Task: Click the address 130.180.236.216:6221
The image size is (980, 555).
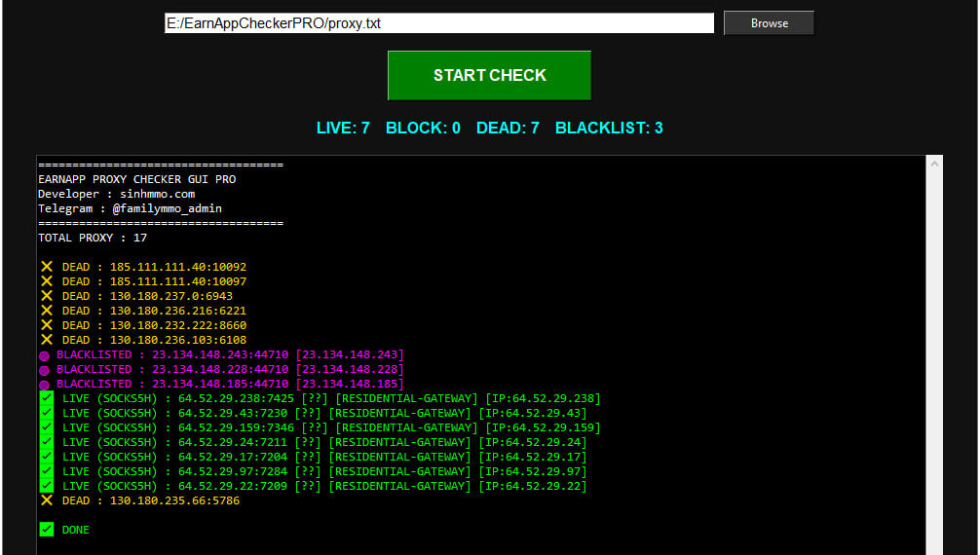Action: click(178, 311)
